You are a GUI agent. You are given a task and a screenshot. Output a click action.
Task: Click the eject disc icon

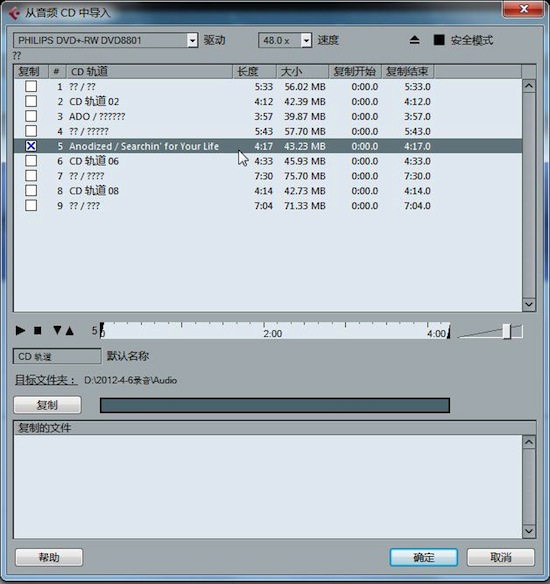414,40
